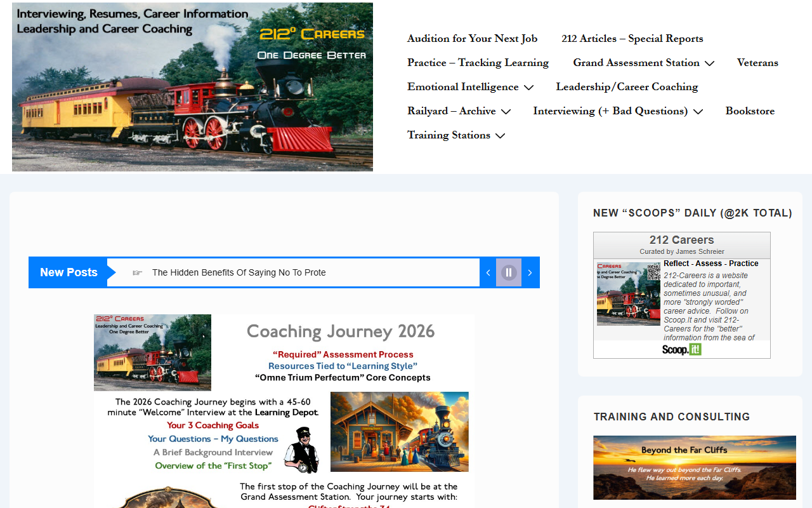812x508 pixels.
Task: Go to Practice – Tracking Learning
Action: [478, 63]
